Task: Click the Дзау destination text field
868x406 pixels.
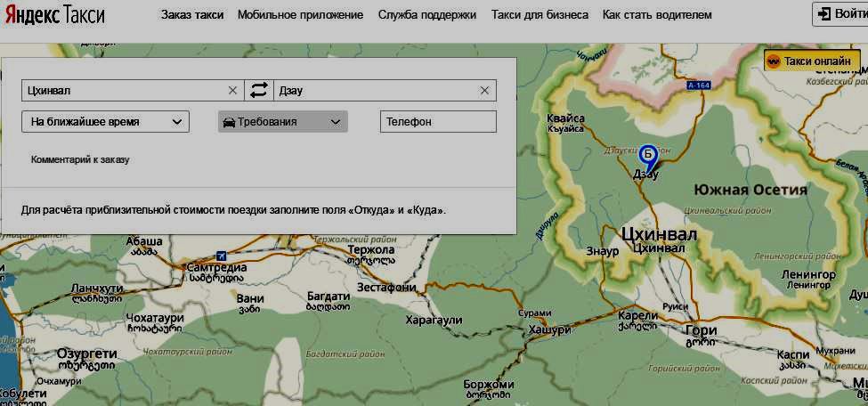Action: (x=374, y=90)
